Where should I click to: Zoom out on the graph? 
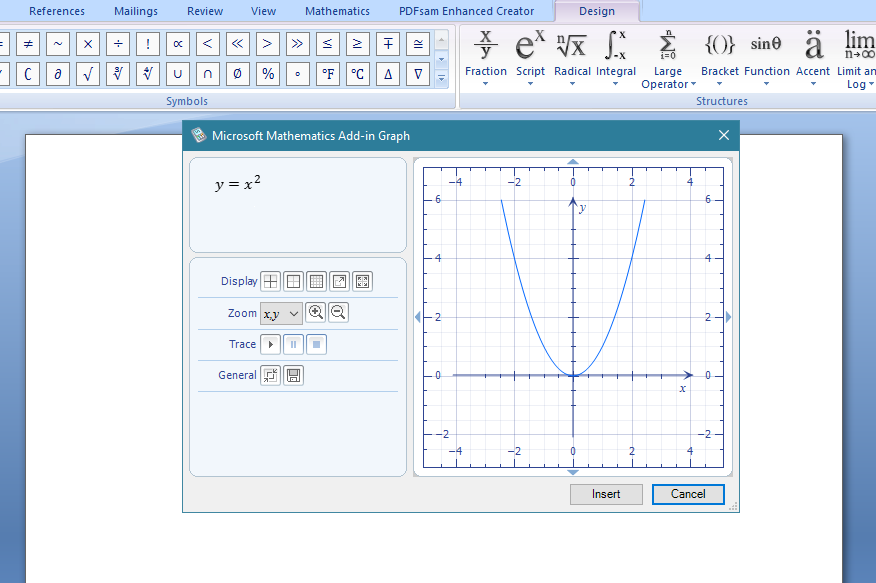click(x=339, y=312)
